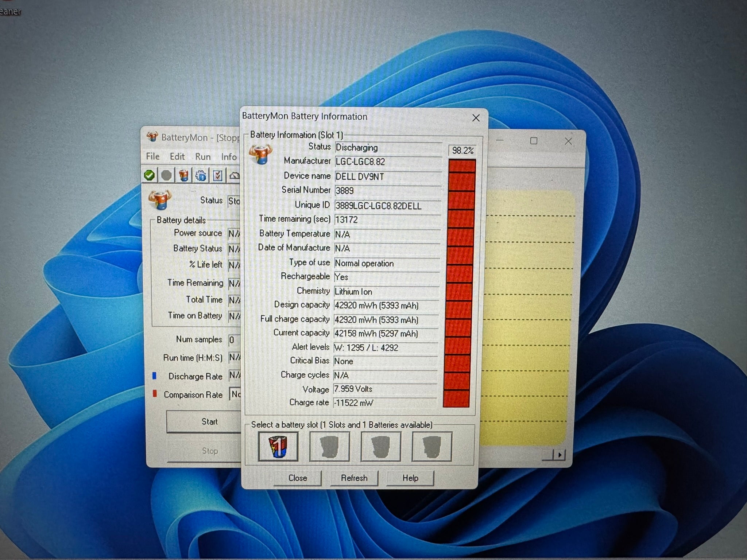The height and width of the screenshot is (560, 747).
Task: Select the fourth grayed battery slot
Action: click(431, 447)
